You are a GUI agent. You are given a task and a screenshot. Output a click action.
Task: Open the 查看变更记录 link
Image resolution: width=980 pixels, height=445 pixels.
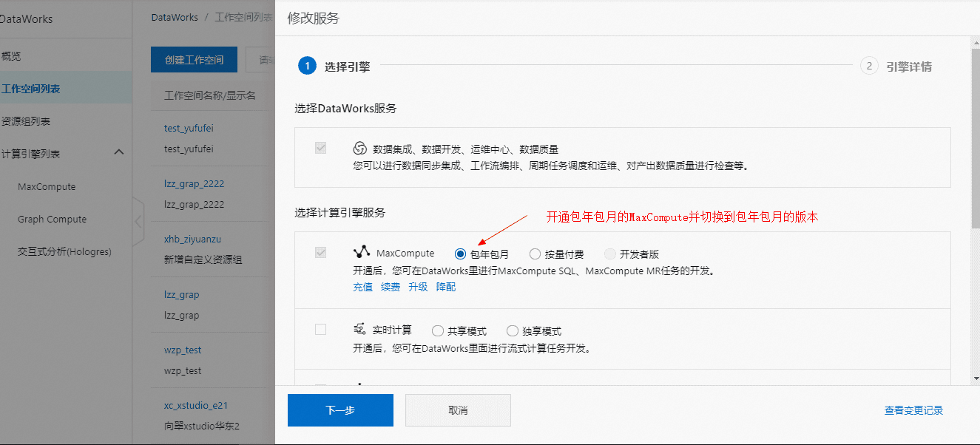pos(913,410)
